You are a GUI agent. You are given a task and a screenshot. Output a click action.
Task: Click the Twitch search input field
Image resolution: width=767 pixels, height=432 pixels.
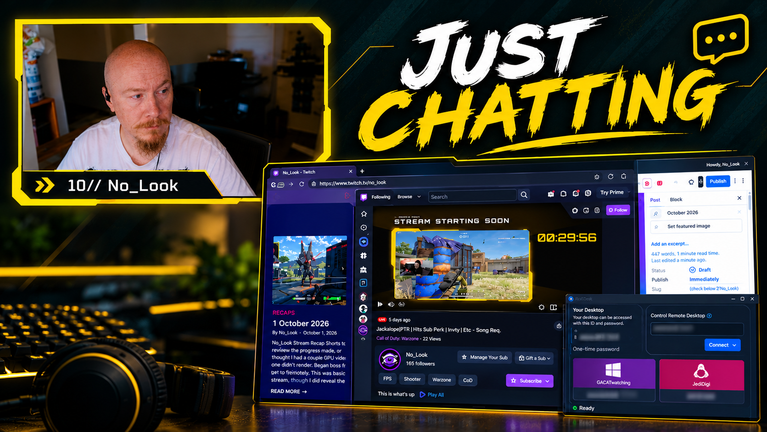472,196
